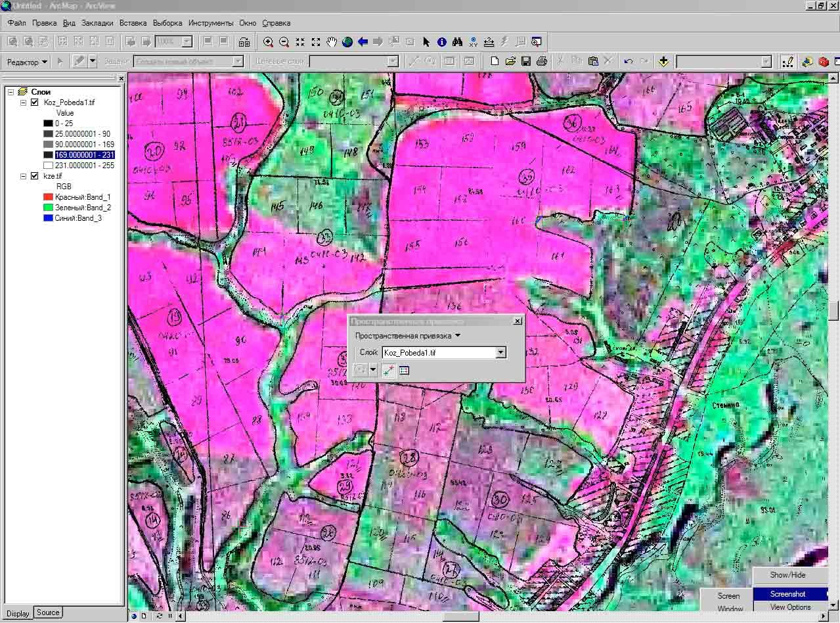
Task: Show the ArcToolbox window
Action: (824, 61)
